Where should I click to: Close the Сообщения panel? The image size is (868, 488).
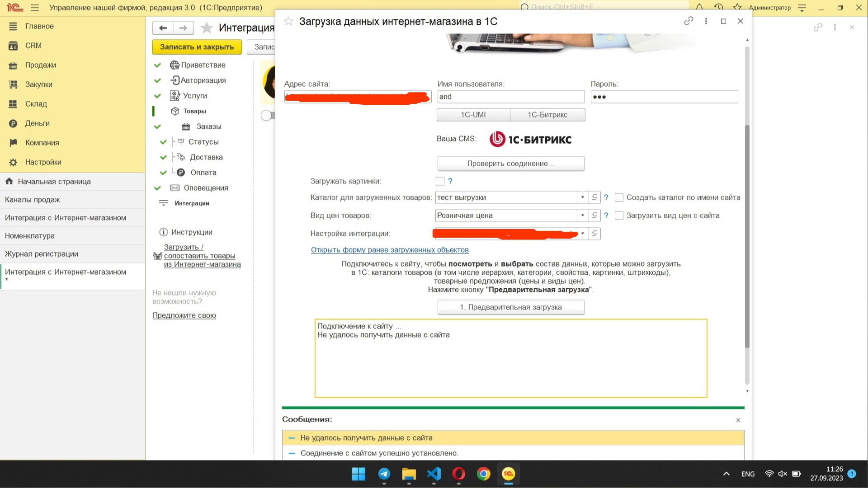(738, 420)
